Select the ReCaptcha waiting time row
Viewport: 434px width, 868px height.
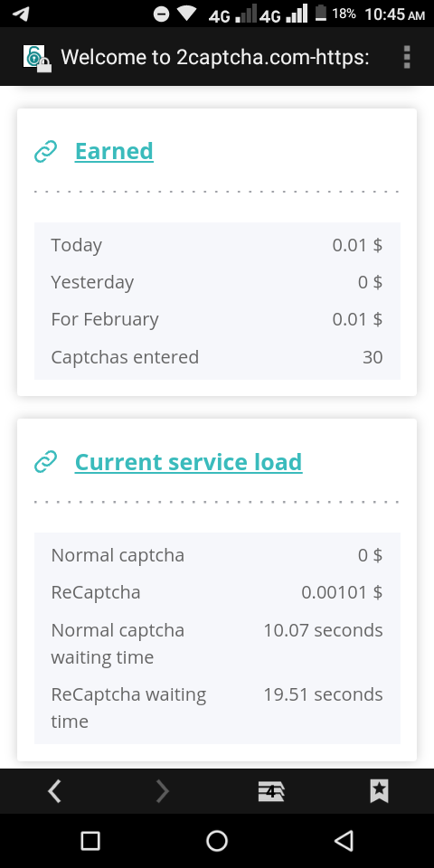[x=217, y=707]
